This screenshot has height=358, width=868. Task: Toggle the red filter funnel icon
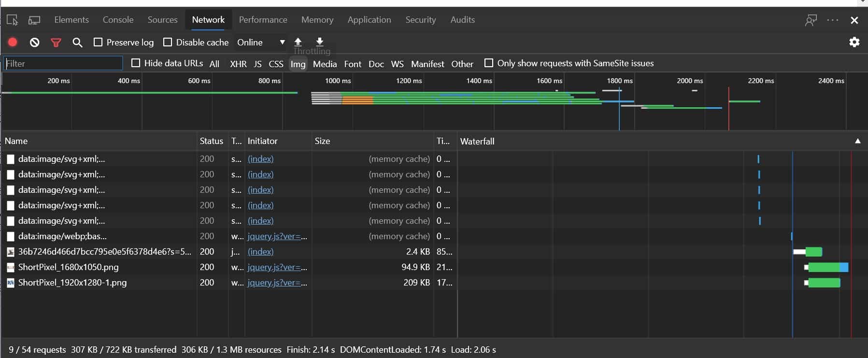point(56,43)
